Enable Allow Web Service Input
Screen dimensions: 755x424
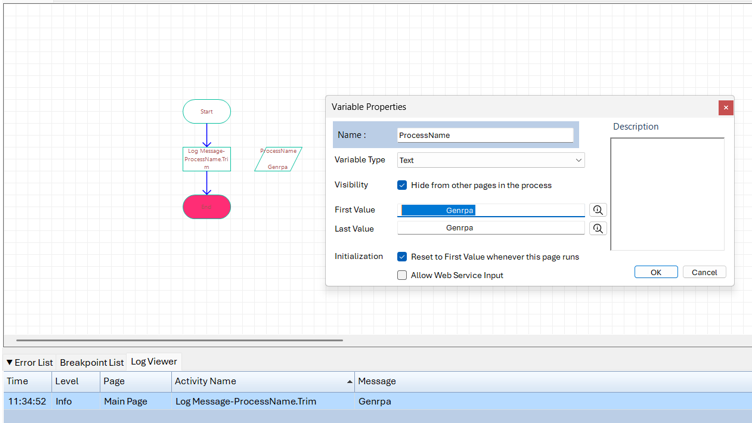point(402,275)
